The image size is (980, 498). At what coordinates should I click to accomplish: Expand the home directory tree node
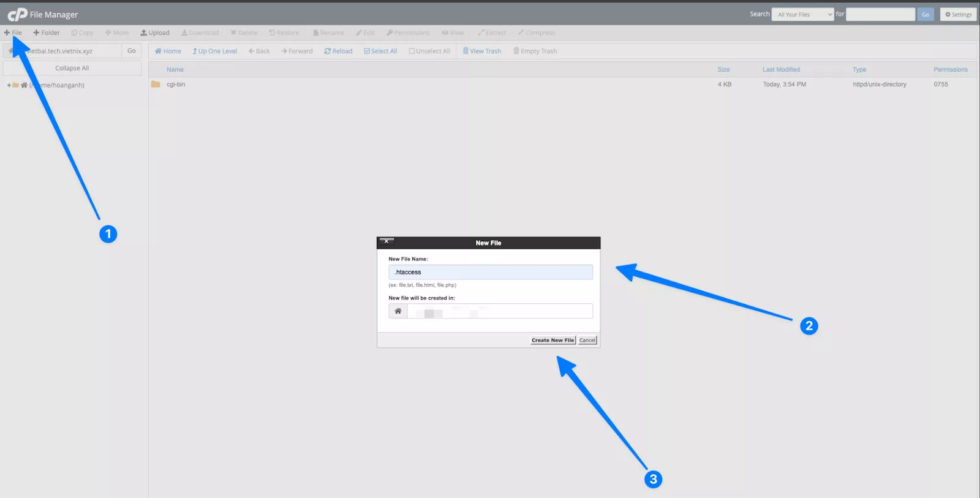pyautogui.click(x=9, y=85)
